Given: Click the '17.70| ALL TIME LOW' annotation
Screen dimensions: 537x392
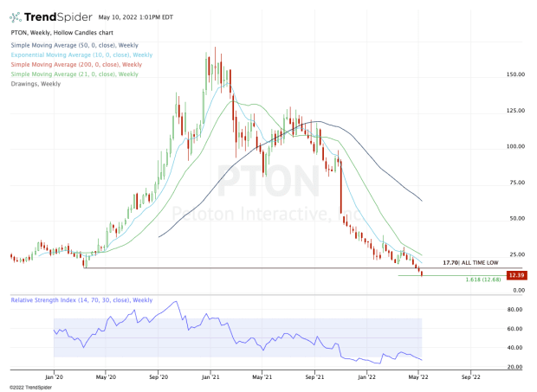Looking at the screenshot, I should pos(470,263).
